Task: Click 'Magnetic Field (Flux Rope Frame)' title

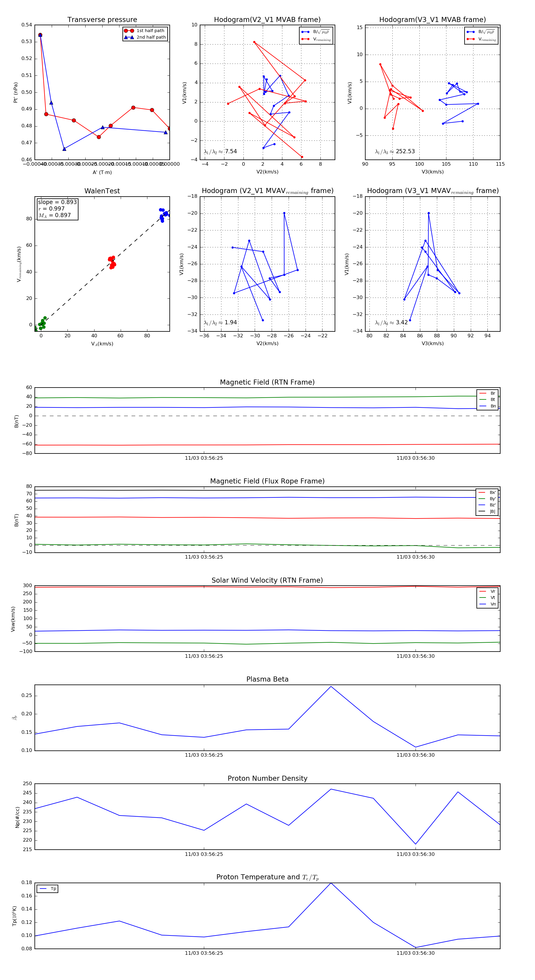Action: click(267, 481)
